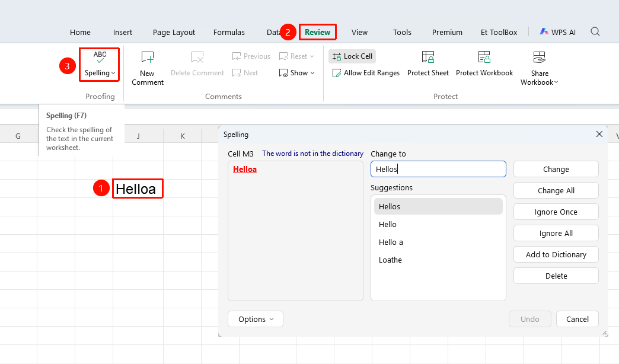The height and width of the screenshot is (364, 619).
Task: Click the Share Workbook icon
Action: point(540,58)
